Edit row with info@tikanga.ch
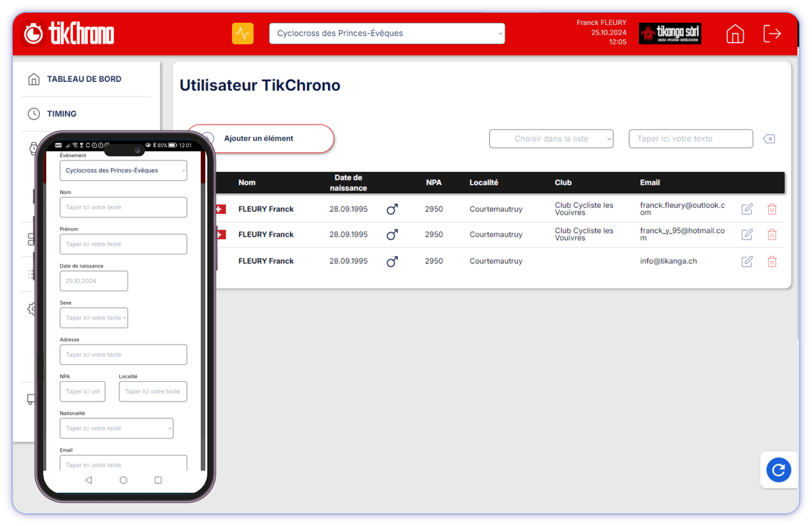812x526 pixels. click(747, 261)
